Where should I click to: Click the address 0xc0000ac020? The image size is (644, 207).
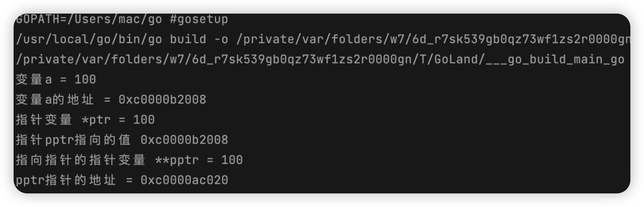[184, 180]
